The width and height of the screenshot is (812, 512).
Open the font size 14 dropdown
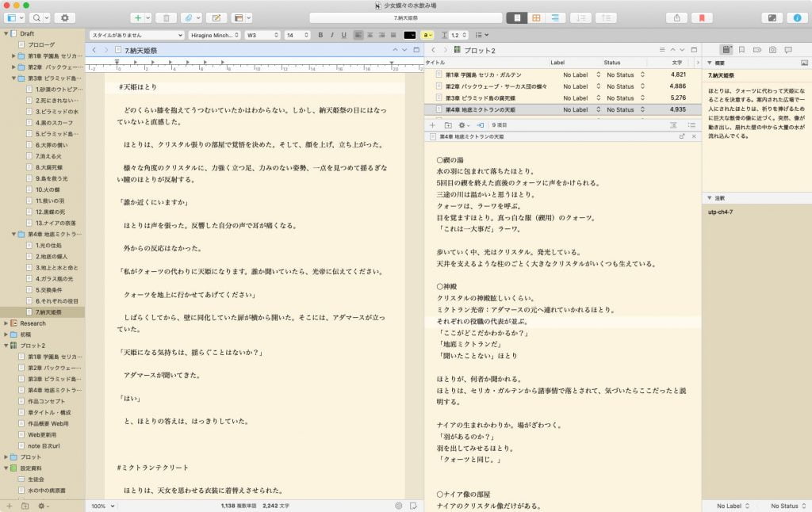(297, 35)
